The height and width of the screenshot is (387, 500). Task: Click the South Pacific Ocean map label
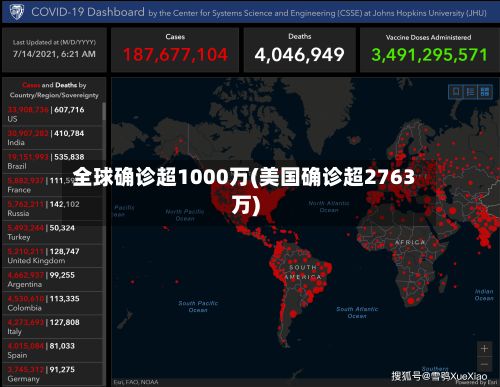pos(198,307)
